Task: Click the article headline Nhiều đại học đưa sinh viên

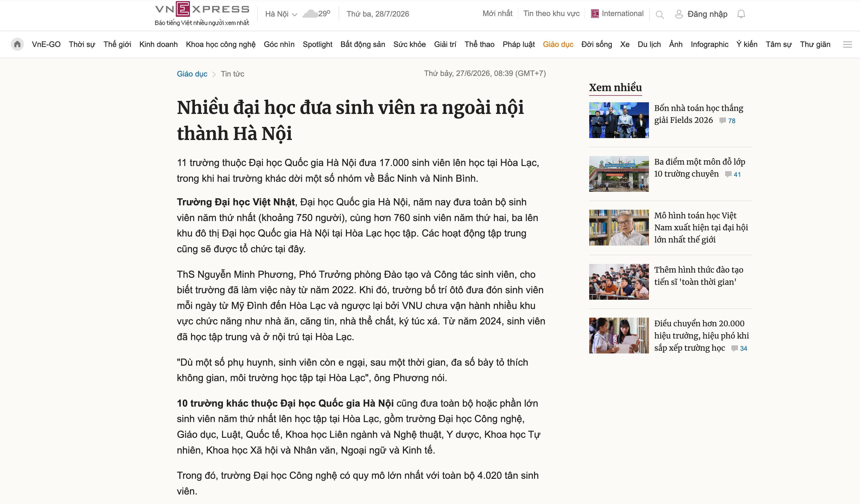Action: 350,120
